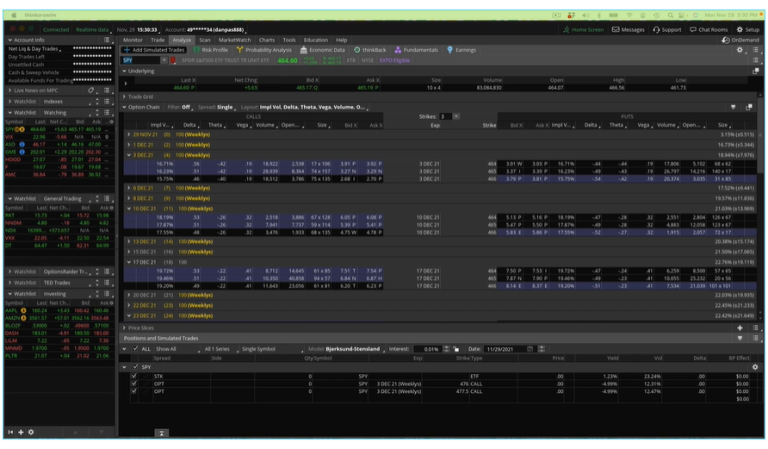Collapse the Account Info panel
The height and width of the screenshot is (449, 768).
pyautogui.click(x=11, y=40)
